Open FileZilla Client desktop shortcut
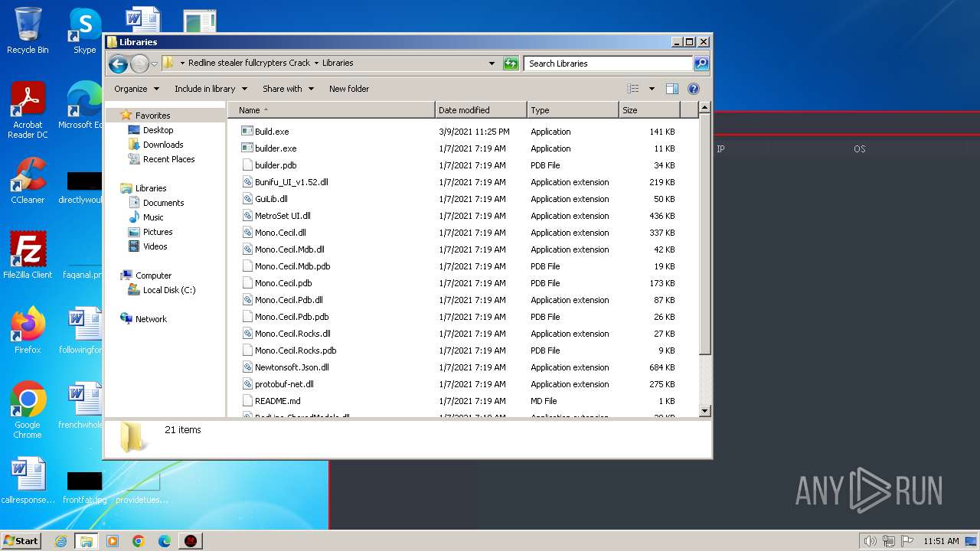 tap(28, 256)
